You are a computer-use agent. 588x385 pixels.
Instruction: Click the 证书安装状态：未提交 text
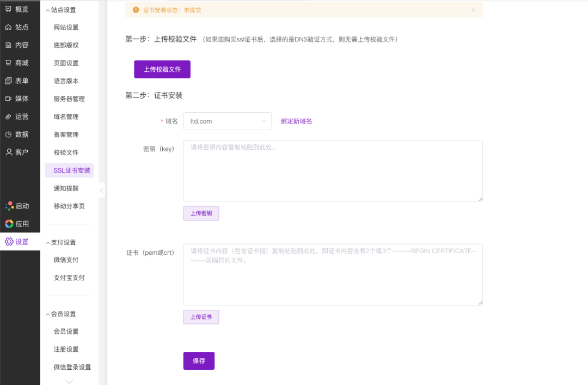click(172, 10)
